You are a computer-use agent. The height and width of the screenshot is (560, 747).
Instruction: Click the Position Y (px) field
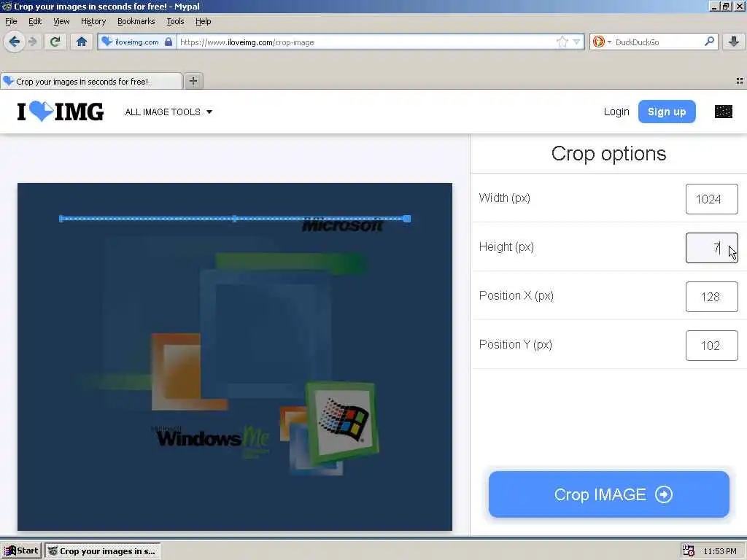[x=712, y=345]
